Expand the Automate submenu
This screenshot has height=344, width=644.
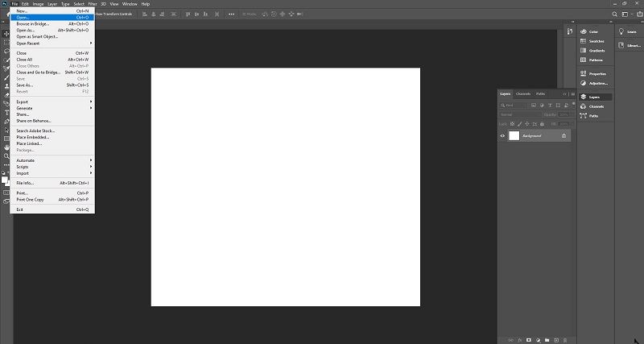[x=52, y=160]
